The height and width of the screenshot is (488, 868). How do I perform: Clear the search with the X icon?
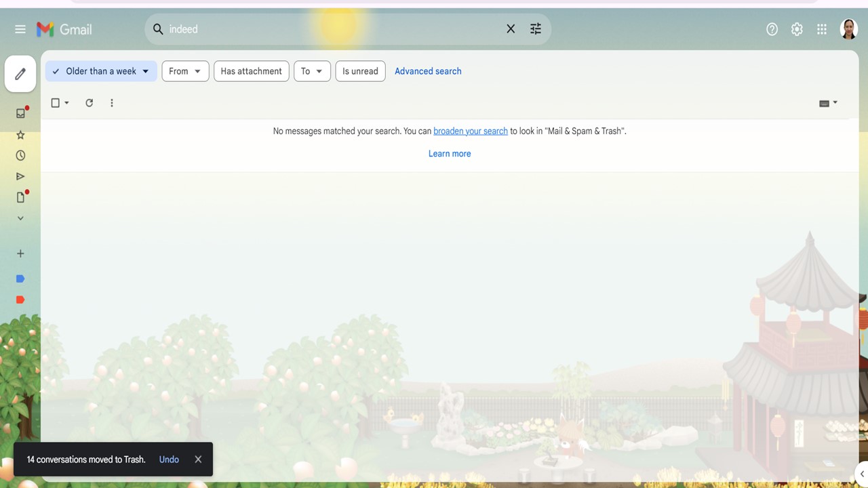point(511,29)
